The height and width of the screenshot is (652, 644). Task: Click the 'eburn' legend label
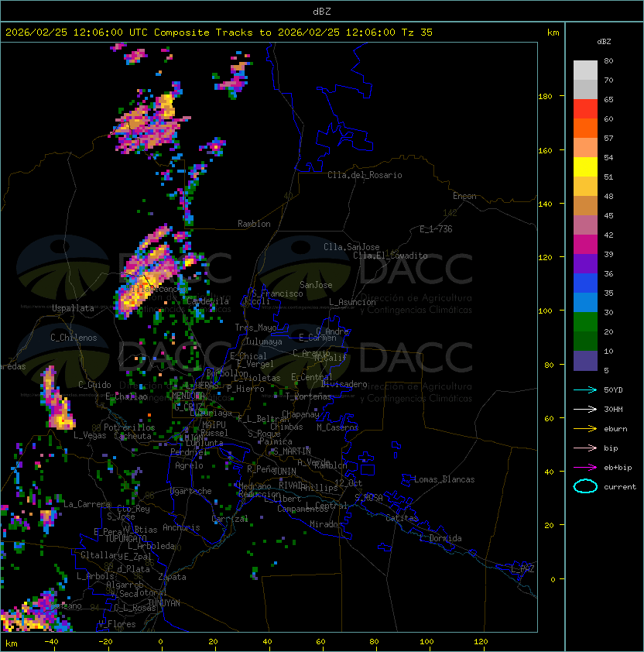615,429
